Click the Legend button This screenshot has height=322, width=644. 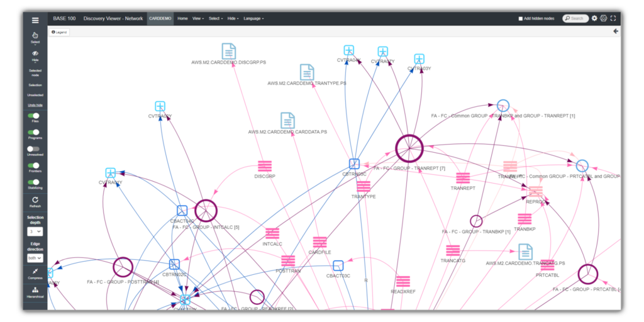click(x=59, y=31)
